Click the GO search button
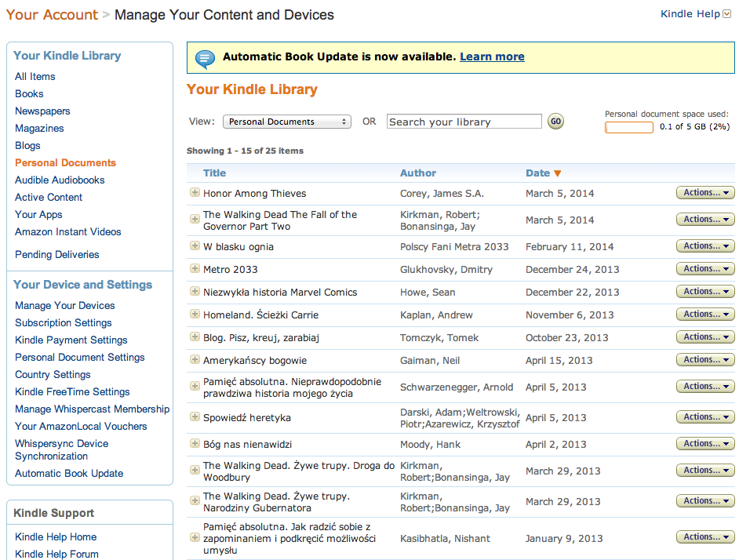 tap(555, 122)
